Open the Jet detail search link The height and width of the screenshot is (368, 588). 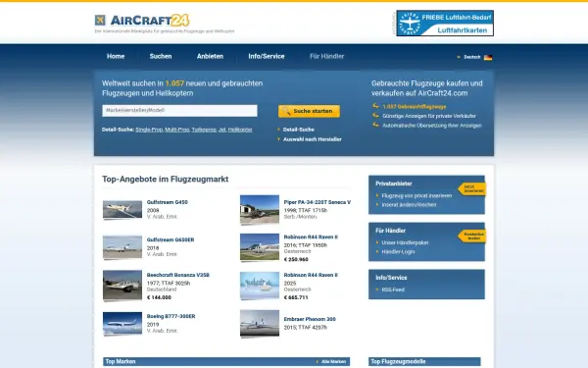(222, 130)
